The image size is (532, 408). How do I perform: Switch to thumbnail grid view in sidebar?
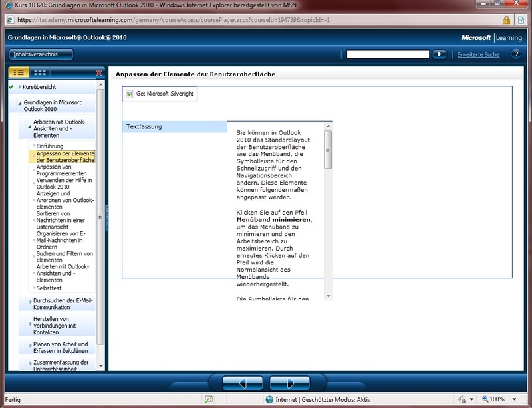pos(40,72)
